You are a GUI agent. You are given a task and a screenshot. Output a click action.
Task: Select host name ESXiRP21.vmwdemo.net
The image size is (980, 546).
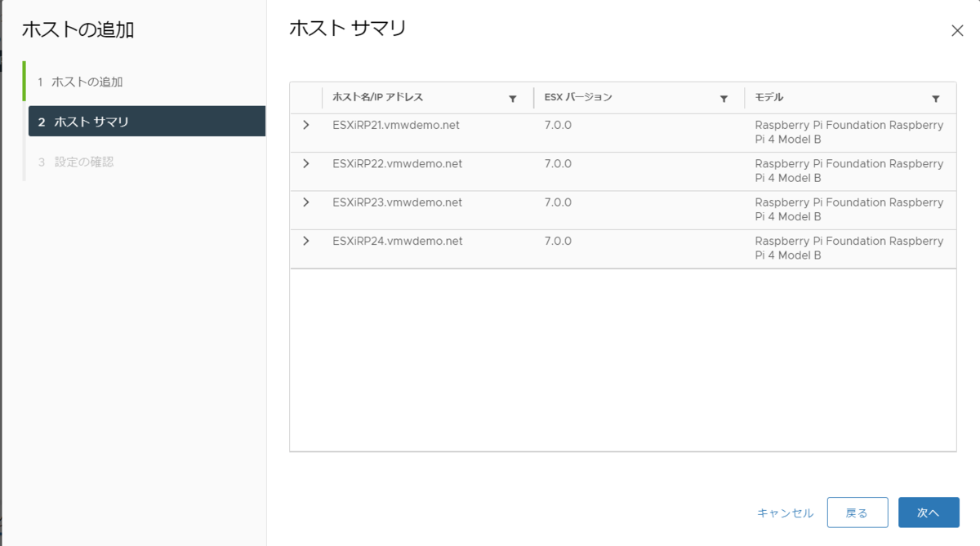click(398, 126)
